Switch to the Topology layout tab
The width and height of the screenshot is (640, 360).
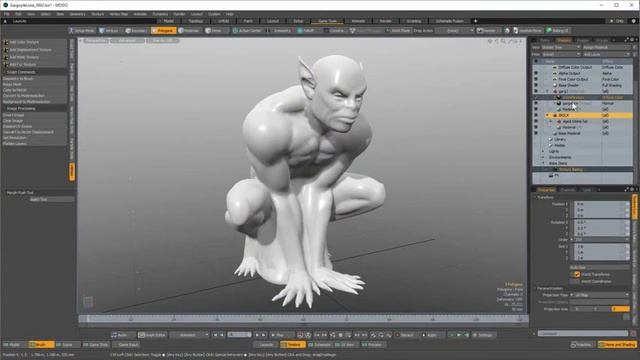coord(196,21)
